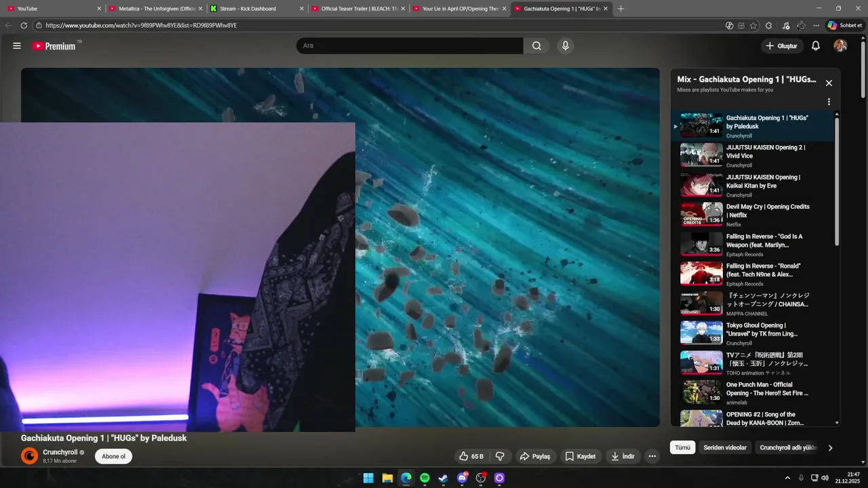This screenshot has height=488, width=868.
Task: Download the video with İndir
Action: pos(623,457)
